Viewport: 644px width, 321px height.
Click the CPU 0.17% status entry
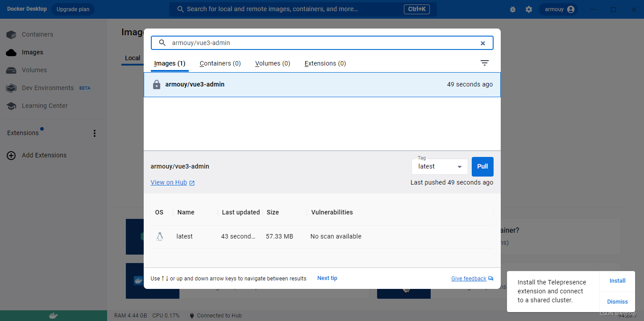tap(166, 316)
